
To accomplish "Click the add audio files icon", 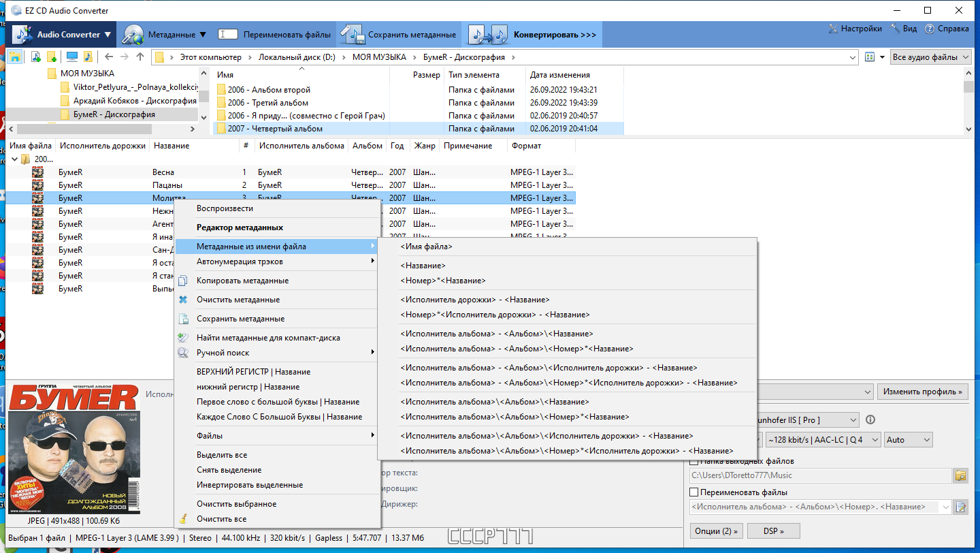I will 35,57.
